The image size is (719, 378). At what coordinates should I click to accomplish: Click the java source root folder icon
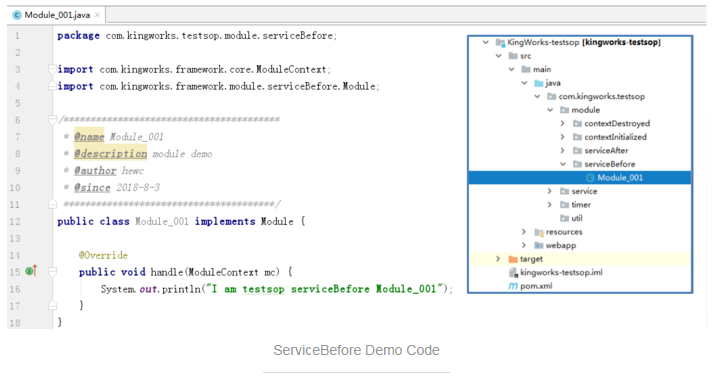539,83
